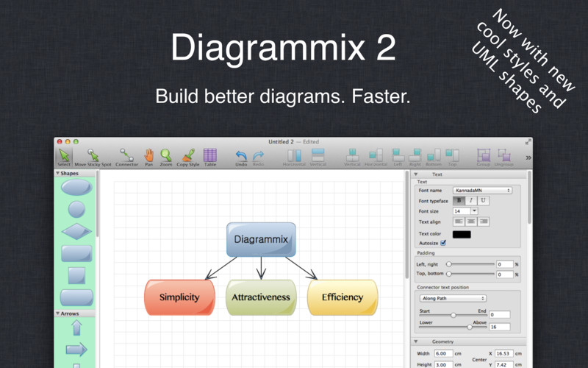Click Vertical icon with two stacked bars
This screenshot has width=588, height=368.
coord(318,158)
